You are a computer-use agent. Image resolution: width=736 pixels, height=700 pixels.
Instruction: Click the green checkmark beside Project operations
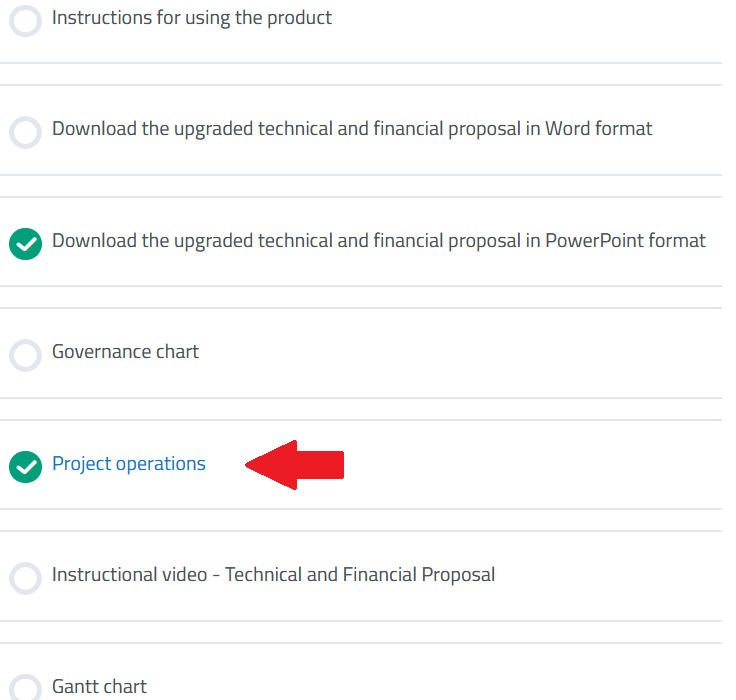coord(25,466)
